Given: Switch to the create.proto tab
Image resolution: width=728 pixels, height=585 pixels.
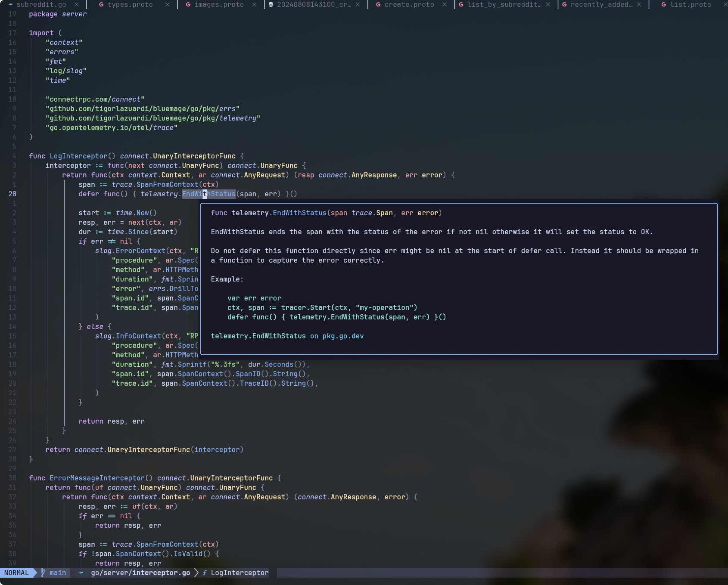Looking at the screenshot, I should coord(409,4).
